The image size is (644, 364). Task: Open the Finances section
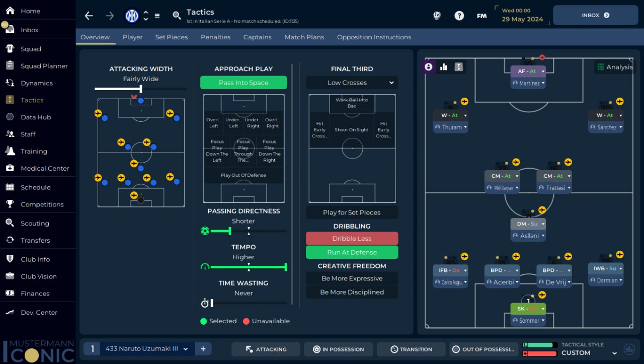[35, 294]
